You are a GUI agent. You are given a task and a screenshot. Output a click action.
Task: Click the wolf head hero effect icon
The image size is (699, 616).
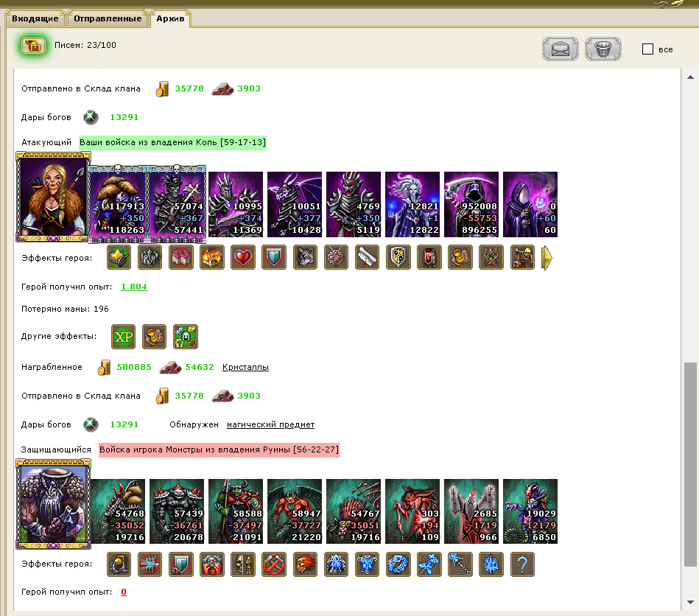(x=305, y=257)
